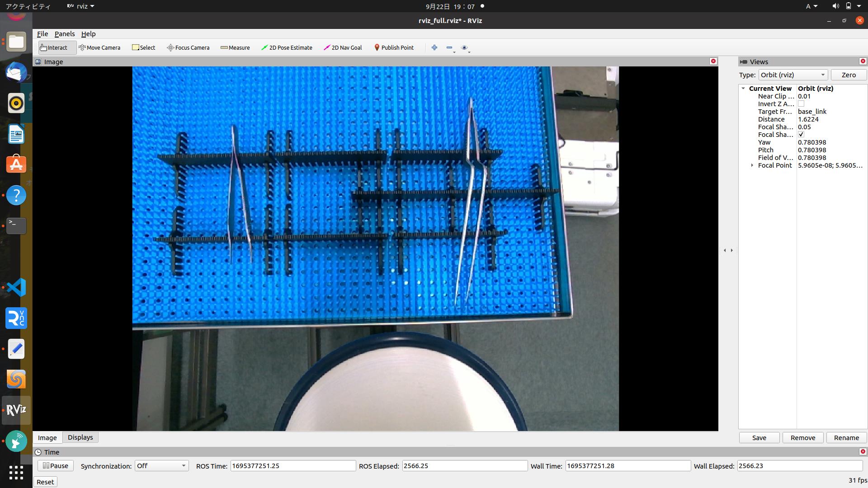868x488 pixels.
Task: Click the blue plus add-tool icon
Action: [434, 47]
